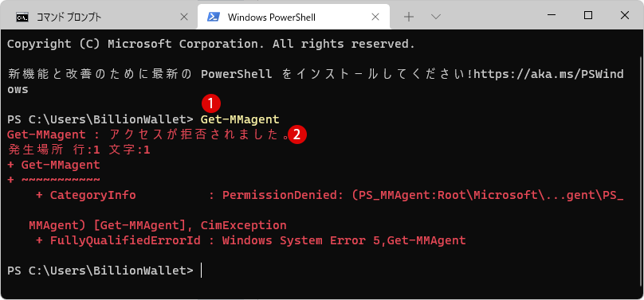Click the Command Prompt tab icon

[22, 18]
